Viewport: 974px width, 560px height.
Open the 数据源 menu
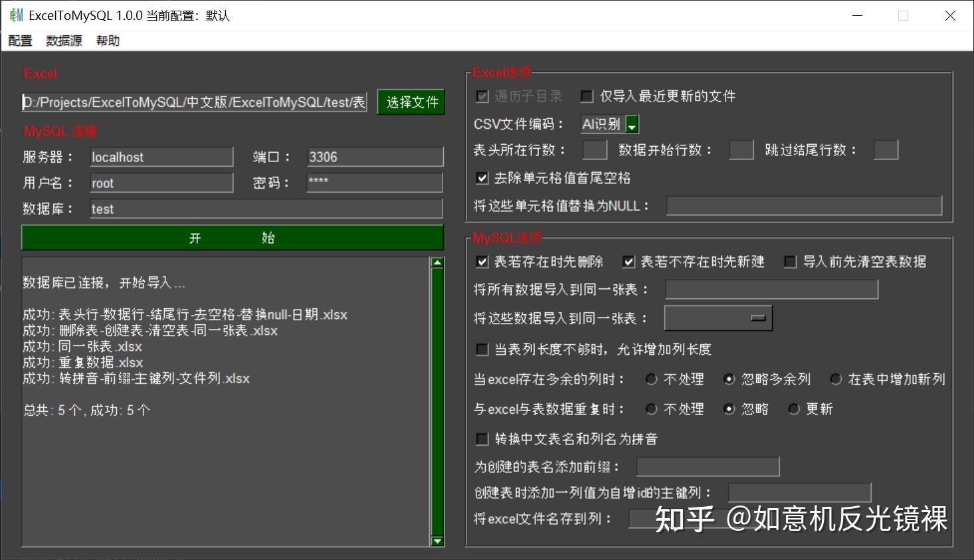(64, 41)
